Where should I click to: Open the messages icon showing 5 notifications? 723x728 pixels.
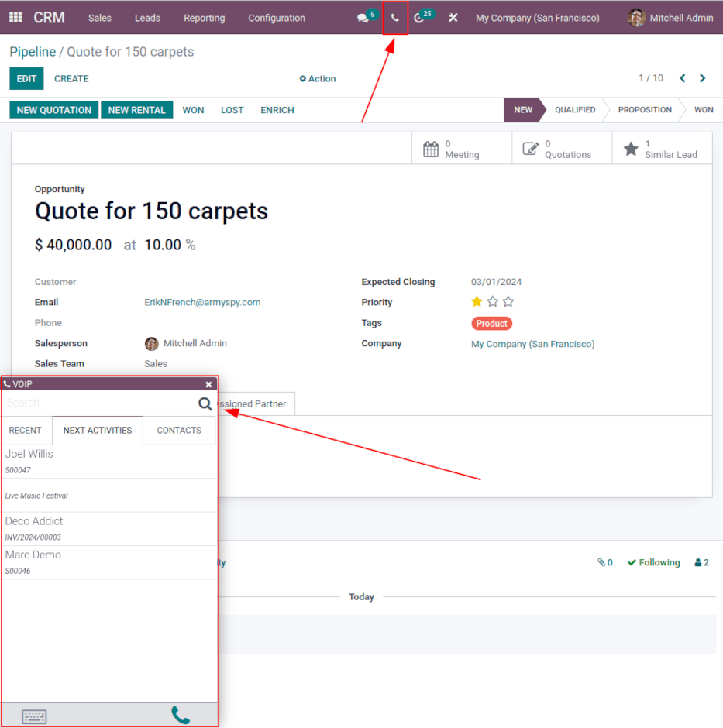tap(361, 16)
